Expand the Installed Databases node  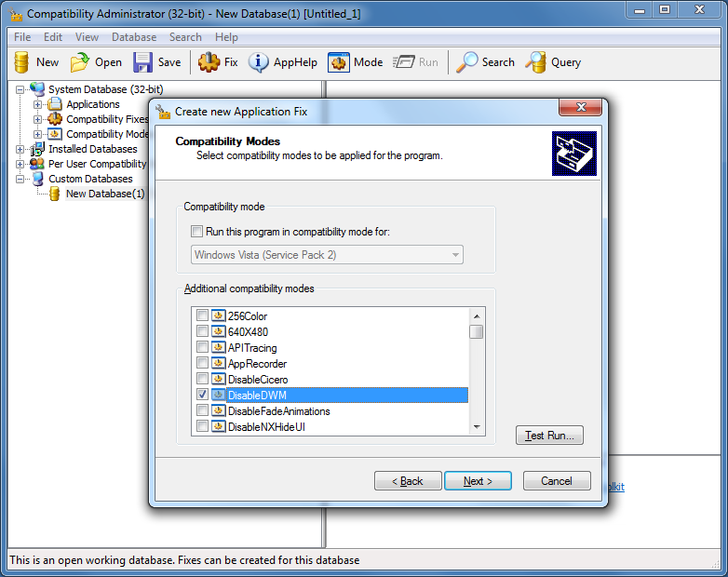coord(20,149)
